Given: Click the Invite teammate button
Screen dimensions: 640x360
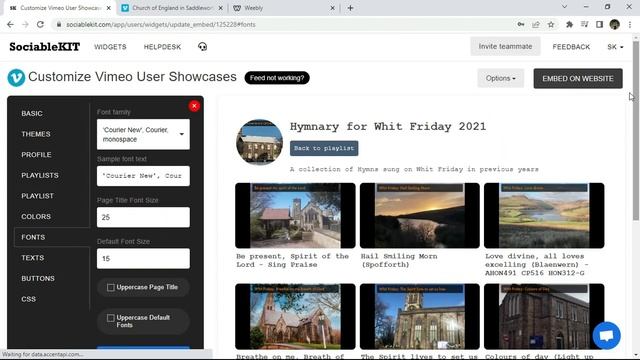Looking at the screenshot, I should coord(505,47).
